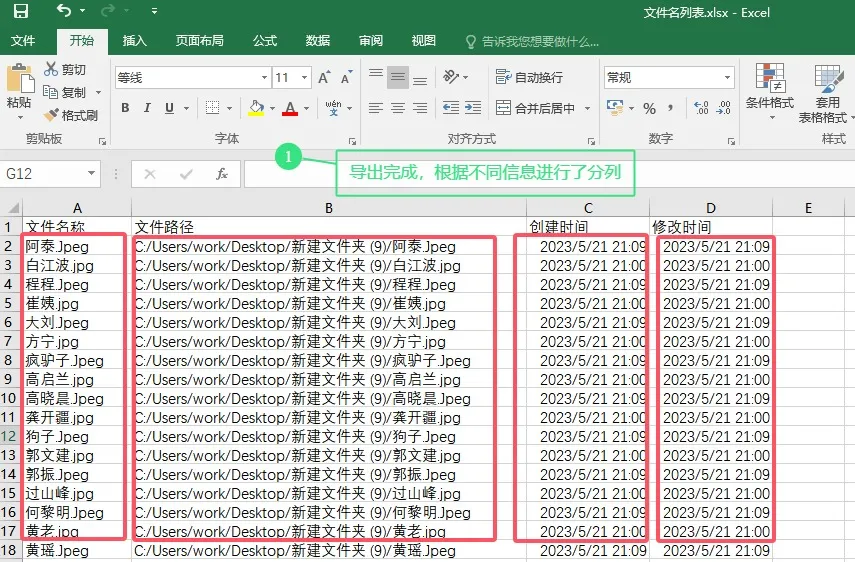The height and width of the screenshot is (562, 855).
Task: Click the increase font size icon
Action: click(x=324, y=78)
